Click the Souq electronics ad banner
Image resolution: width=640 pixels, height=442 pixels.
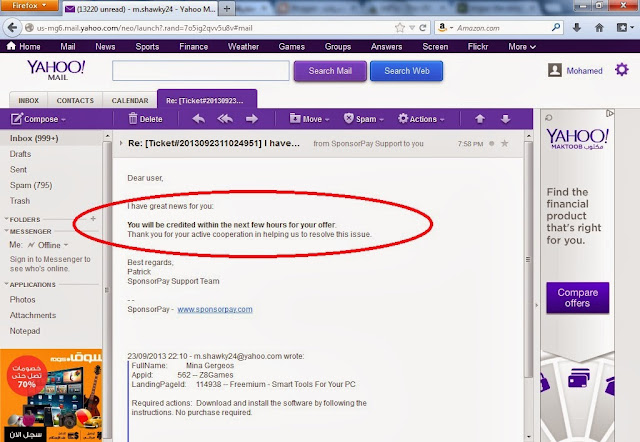(51, 395)
